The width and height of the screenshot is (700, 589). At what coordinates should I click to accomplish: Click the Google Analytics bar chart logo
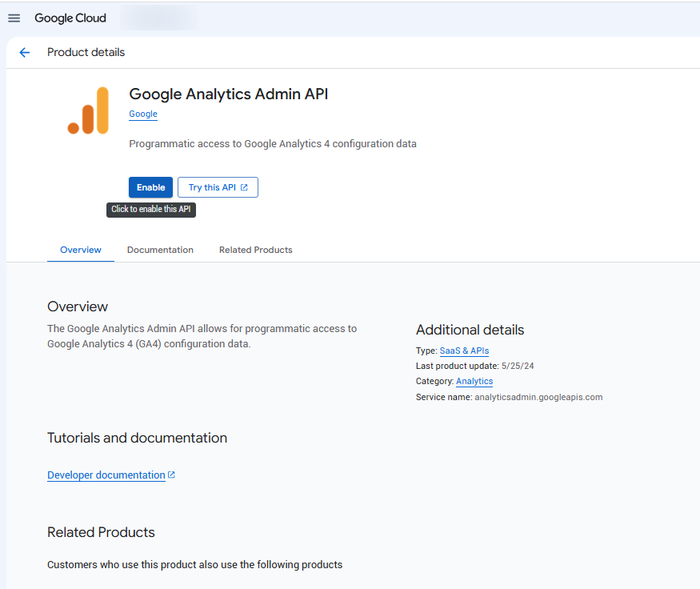pos(88,110)
